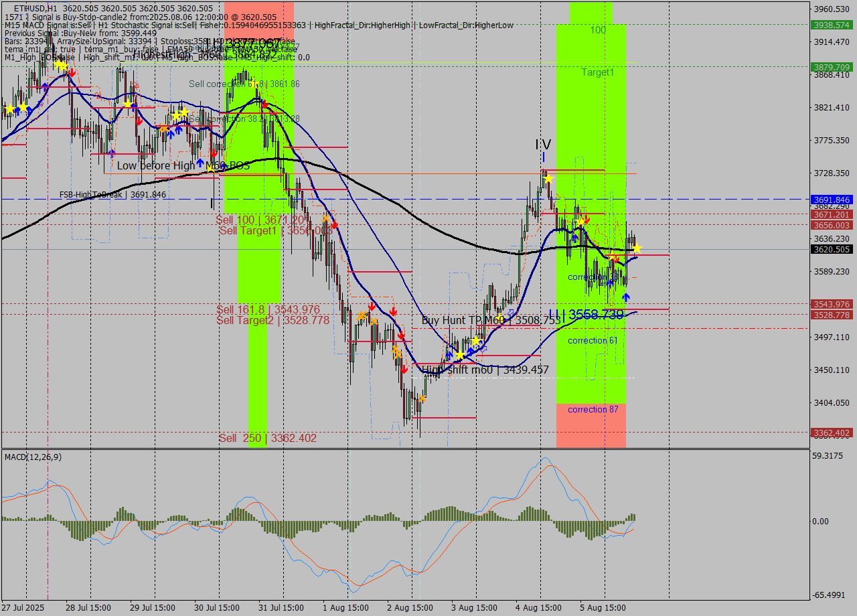Click the green 3938.574 price tag on the scale

[830, 25]
